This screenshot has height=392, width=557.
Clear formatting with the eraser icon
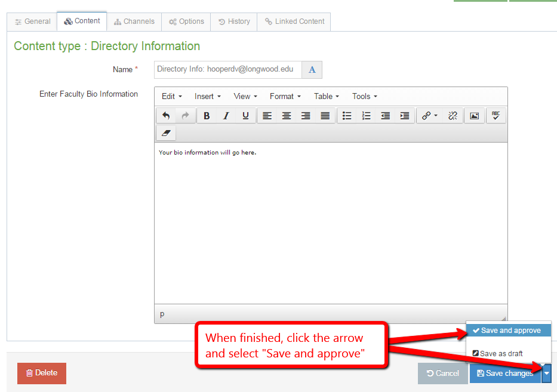(x=166, y=133)
